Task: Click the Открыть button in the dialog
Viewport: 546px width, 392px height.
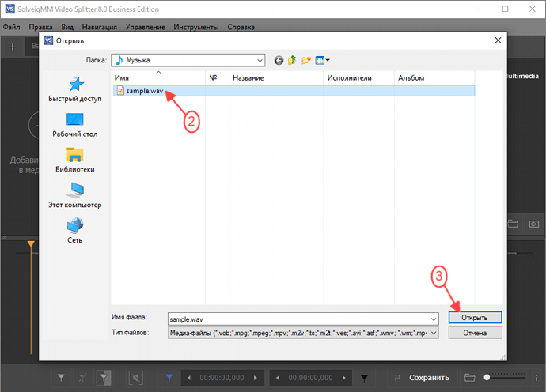Action: pyautogui.click(x=475, y=317)
